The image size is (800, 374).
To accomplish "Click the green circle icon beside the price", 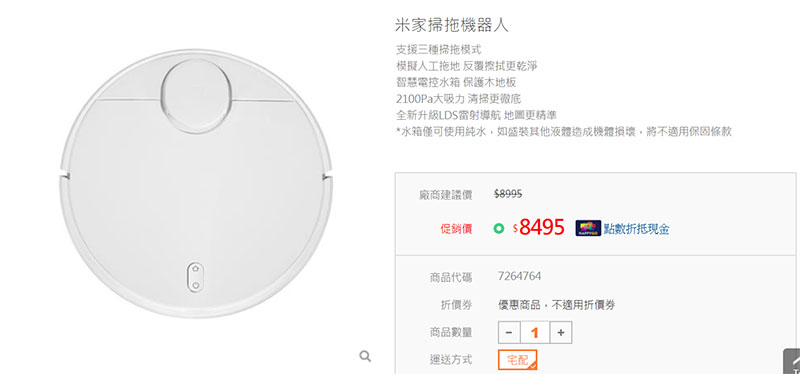I will click(498, 228).
